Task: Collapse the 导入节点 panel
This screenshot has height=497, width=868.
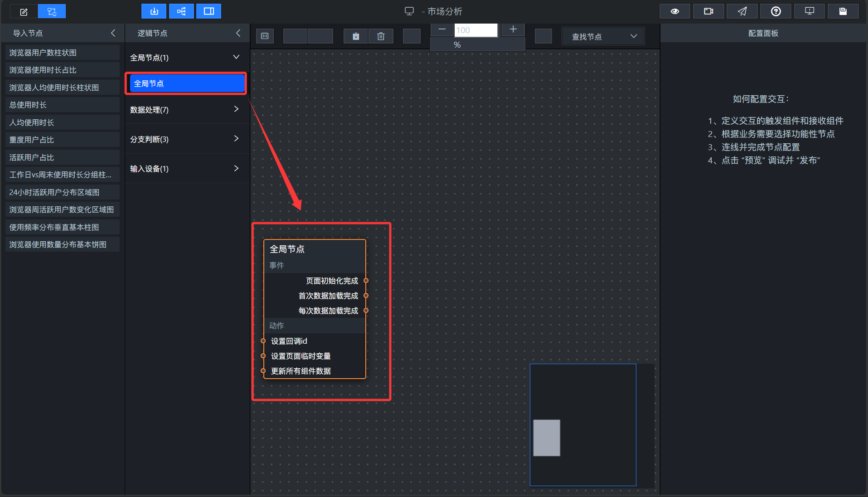Action: pos(113,33)
